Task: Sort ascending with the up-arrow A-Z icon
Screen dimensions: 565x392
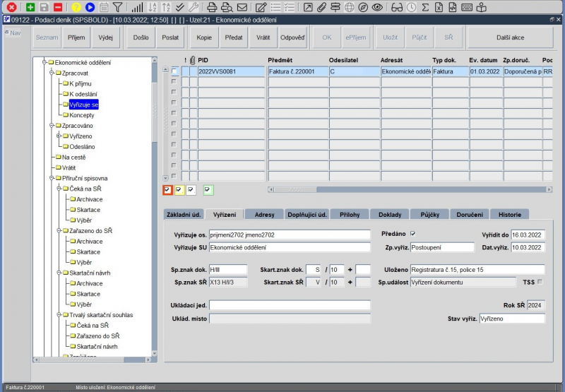Action: pos(166,7)
